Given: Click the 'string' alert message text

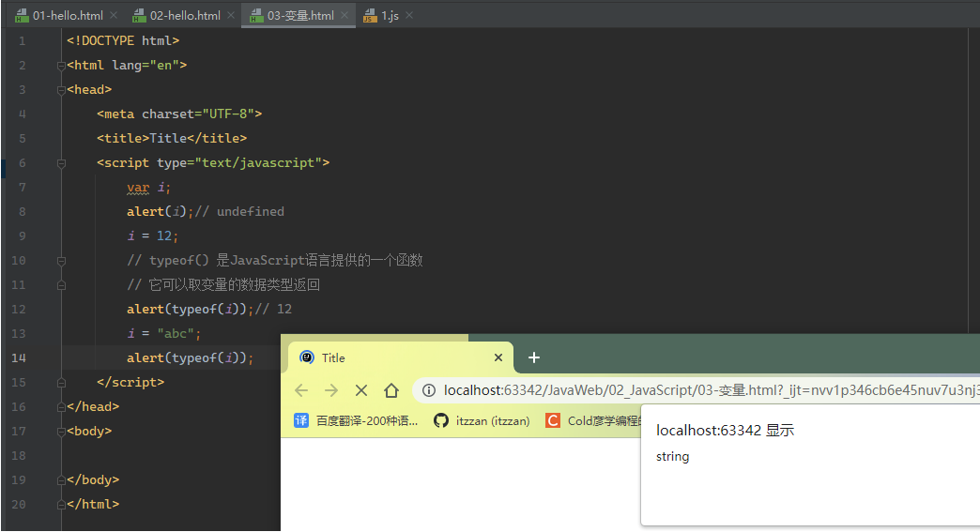Looking at the screenshot, I should coord(672,457).
